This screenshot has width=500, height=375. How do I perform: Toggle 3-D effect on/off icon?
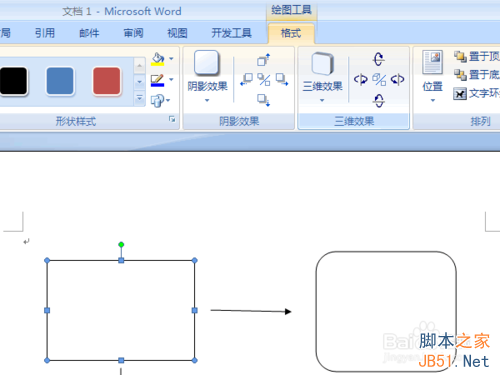pyautogui.click(x=379, y=80)
